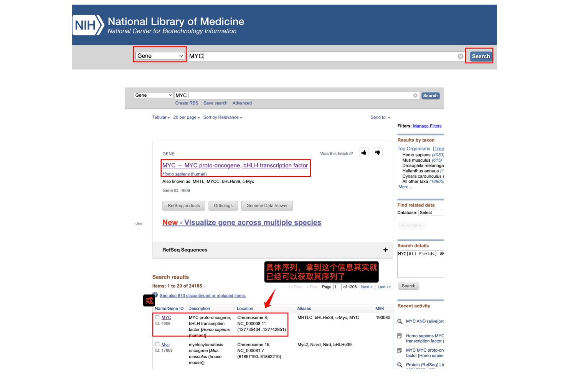Click the clear link at left margin
588x377 pixels.
[x=139, y=223]
